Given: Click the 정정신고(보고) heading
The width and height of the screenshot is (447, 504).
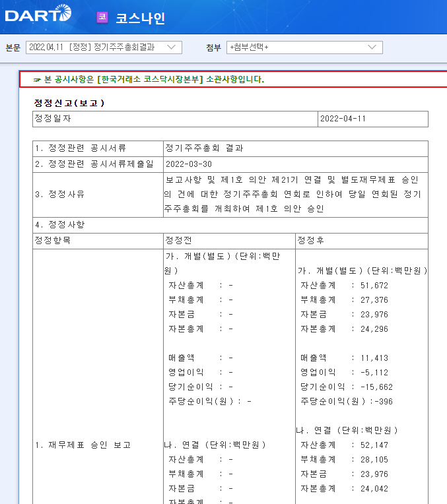Looking at the screenshot, I should (69, 103).
